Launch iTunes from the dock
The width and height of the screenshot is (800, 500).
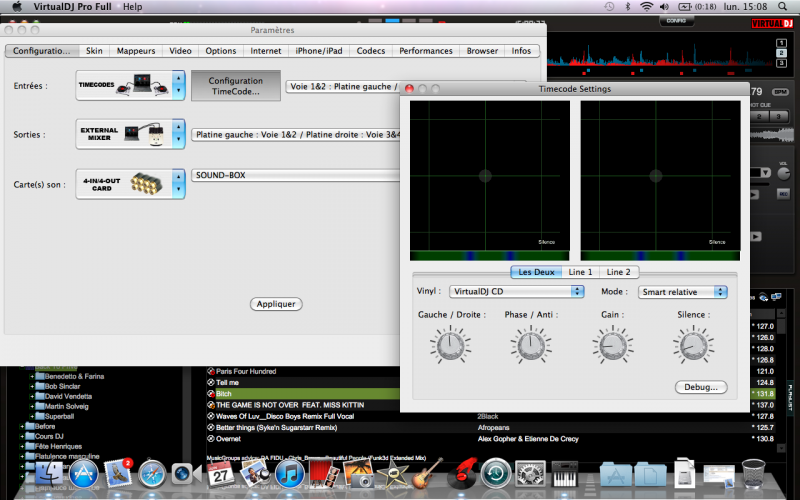289,473
